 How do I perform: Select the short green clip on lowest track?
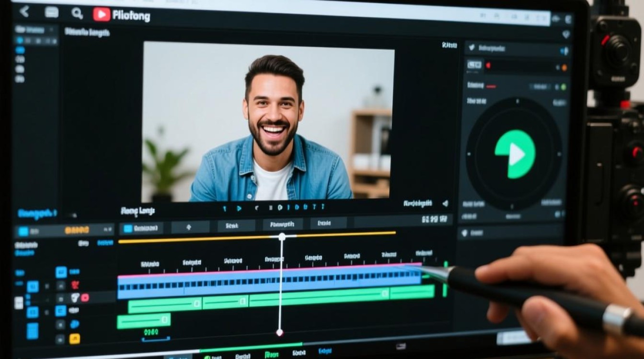pyautogui.click(x=144, y=321)
